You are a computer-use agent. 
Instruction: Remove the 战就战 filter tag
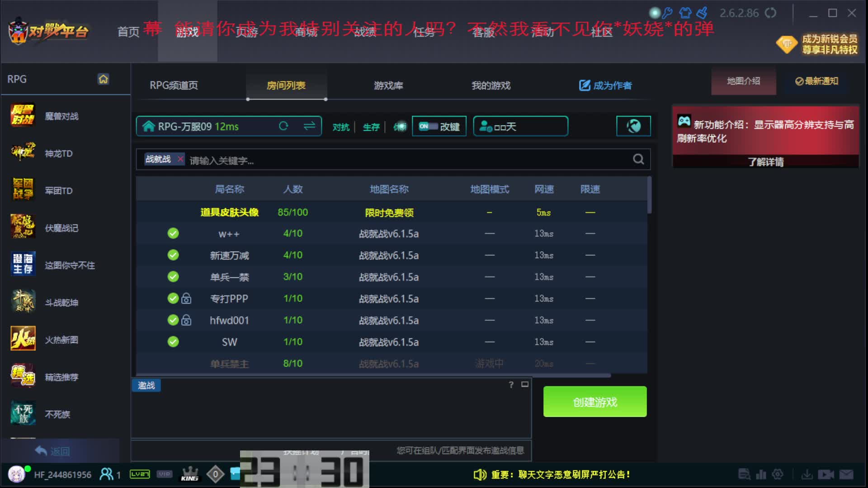(180, 159)
